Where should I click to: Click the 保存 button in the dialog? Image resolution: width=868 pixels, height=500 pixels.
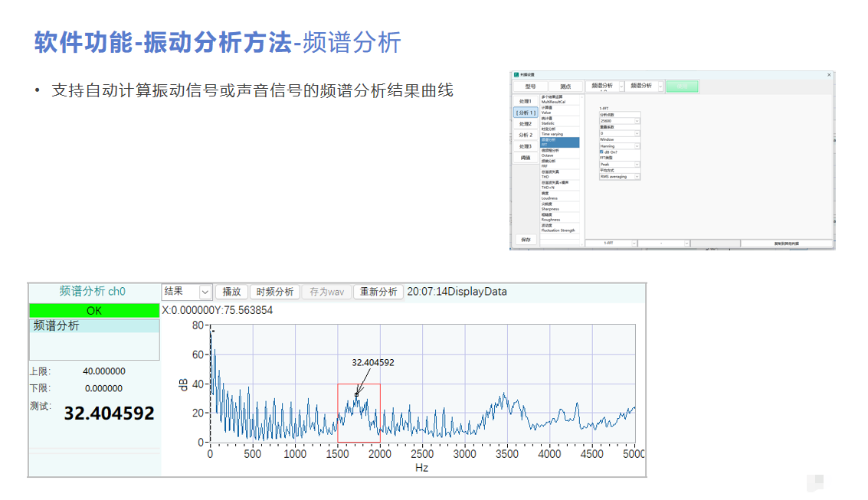click(525, 240)
